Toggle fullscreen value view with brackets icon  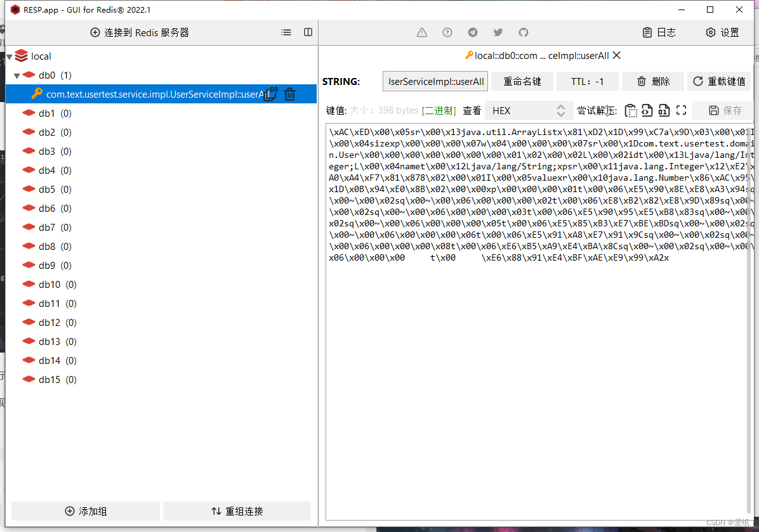pos(681,110)
